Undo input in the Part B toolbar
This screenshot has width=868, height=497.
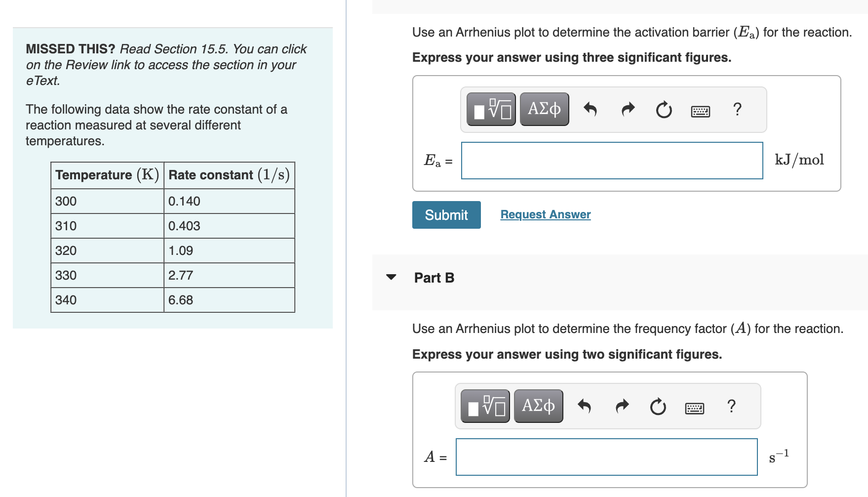click(584, 406)
